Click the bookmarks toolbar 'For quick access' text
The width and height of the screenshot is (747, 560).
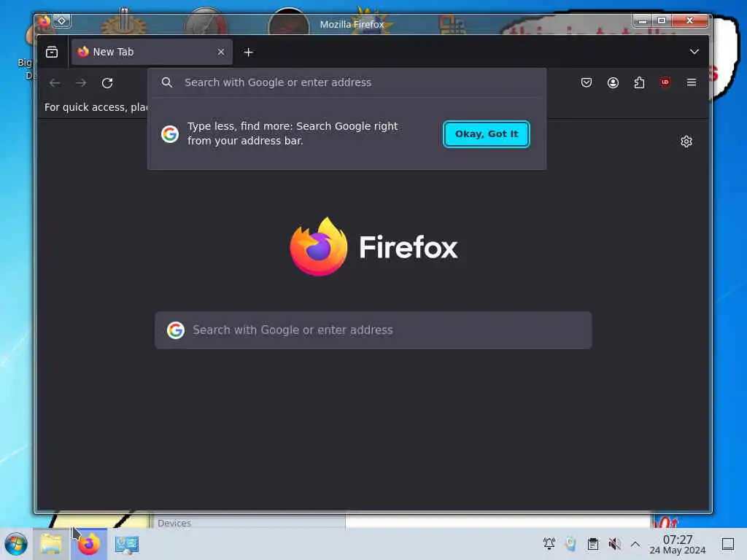(96, 107)
